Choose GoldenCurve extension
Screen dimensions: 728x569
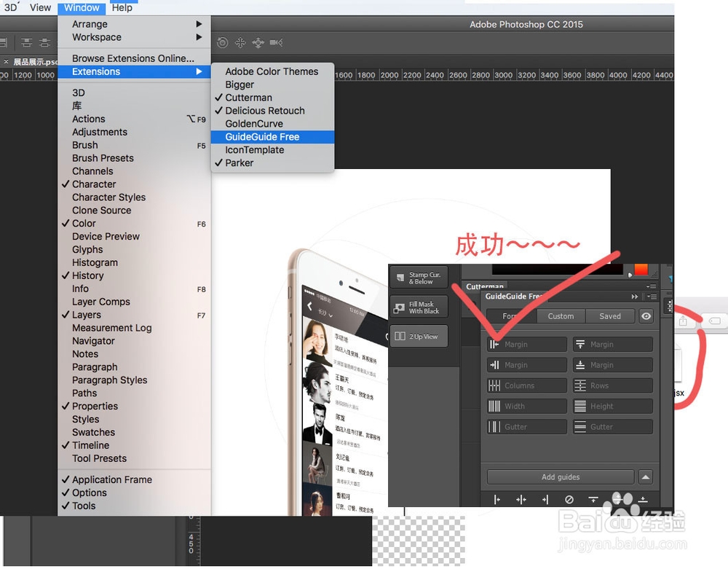[x=272, y=124]
